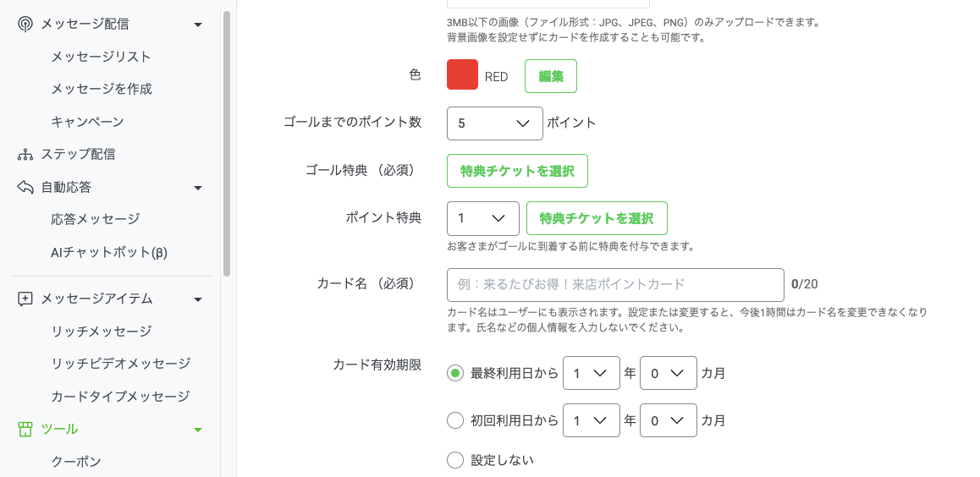Open メッセージリスト in the sidebar
Image resolution: width=980 pixels, height=477 pixels.
click(x=102, y=57)
